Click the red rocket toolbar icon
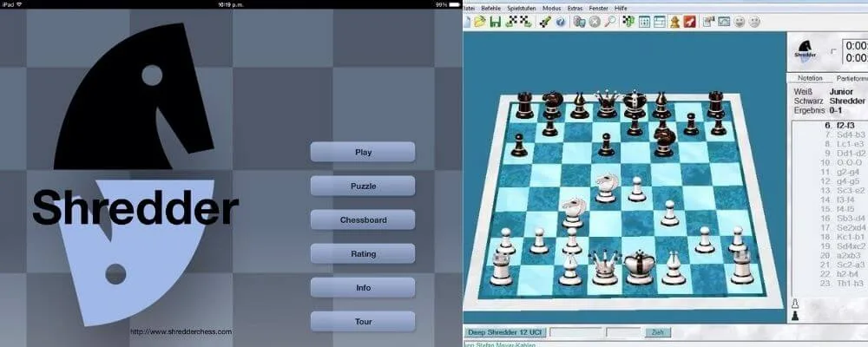The height and width of the screenshot is (347, 868). point(690,22)
